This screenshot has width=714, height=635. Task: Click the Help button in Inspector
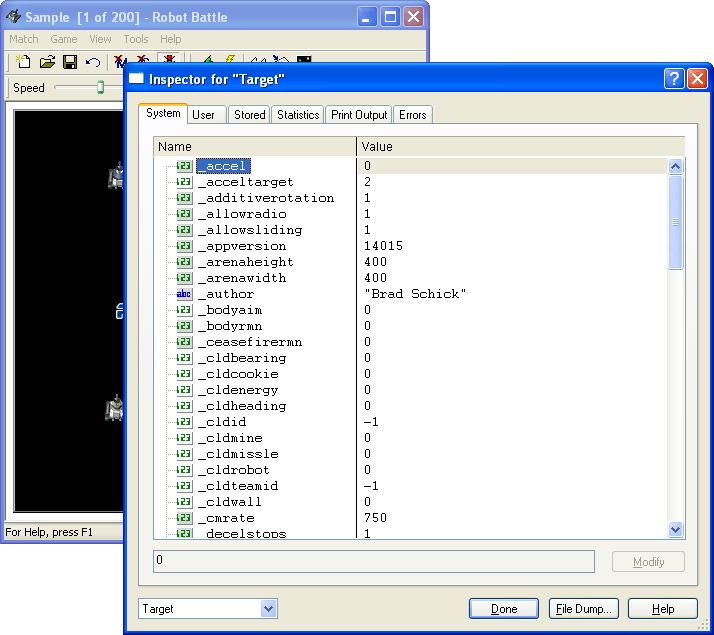[x=663, y=609]
